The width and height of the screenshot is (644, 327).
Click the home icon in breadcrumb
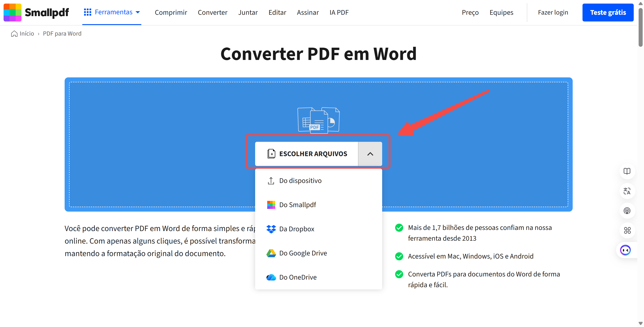point(14,34)
